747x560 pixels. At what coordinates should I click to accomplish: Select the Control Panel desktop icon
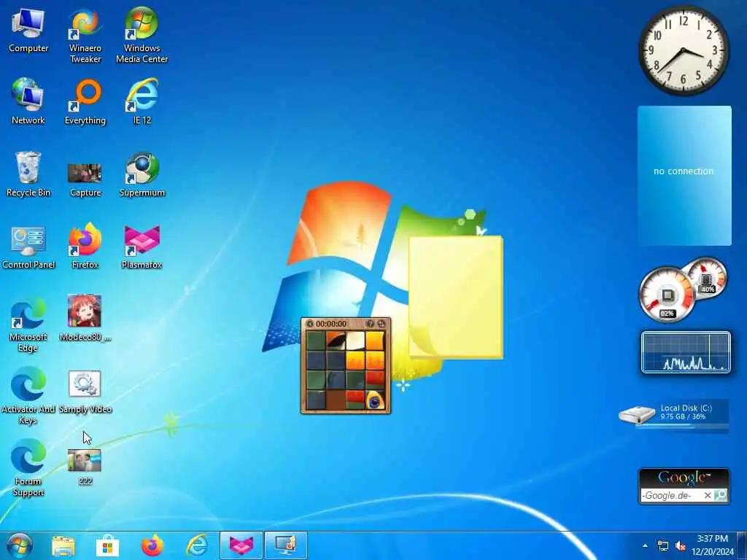point(28,248)
